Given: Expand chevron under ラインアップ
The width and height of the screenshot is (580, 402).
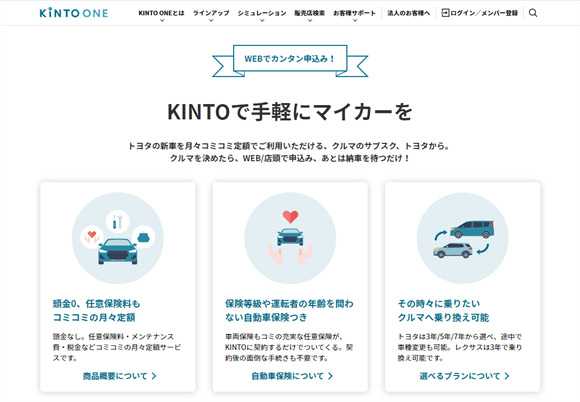Looking at the screenshot, I should point(211,21).
